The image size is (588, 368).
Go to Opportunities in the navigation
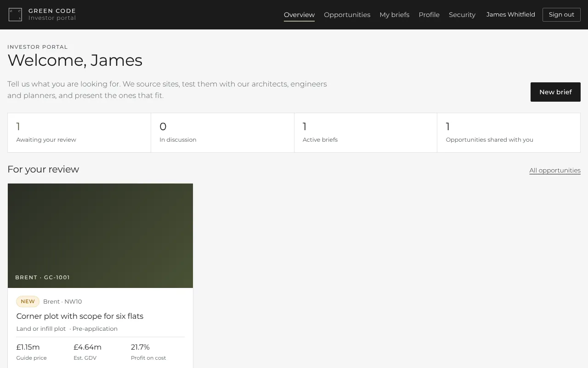point(347,15)
